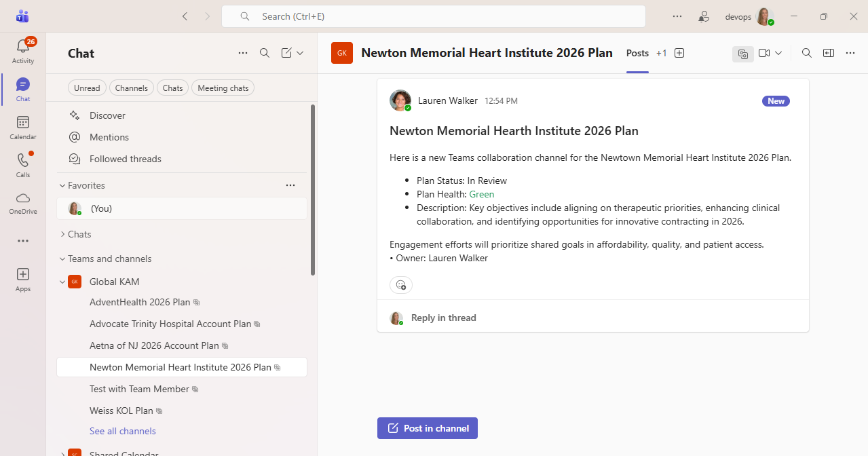Collapse the Favorites section
The image size is (868, 456).
tap(62, 185)
